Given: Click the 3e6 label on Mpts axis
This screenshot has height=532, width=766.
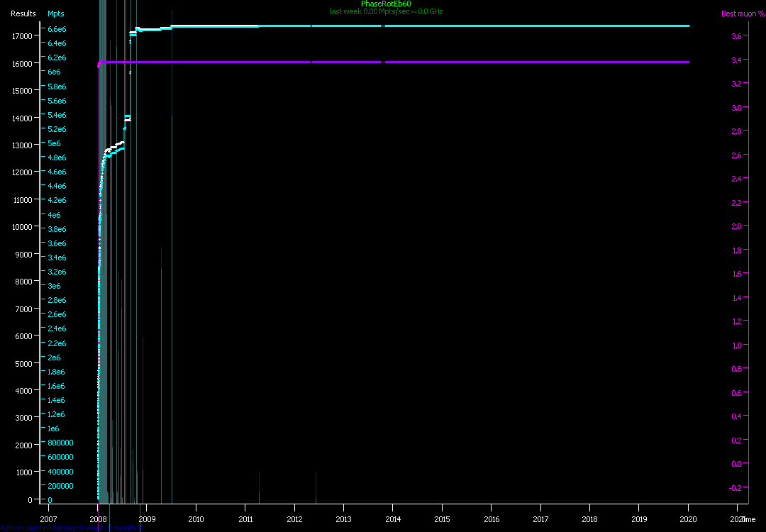Looking at the screenshot, I should 54,286.
